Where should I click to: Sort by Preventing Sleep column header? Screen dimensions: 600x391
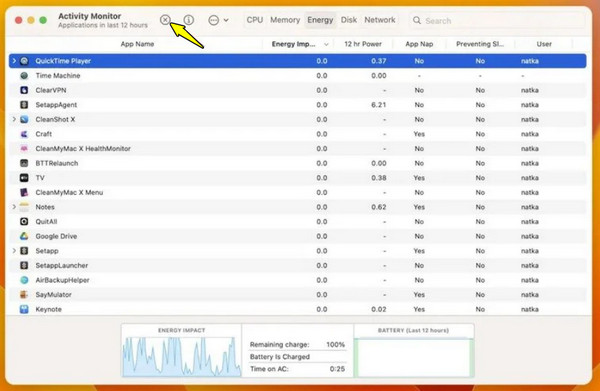(x=480, y=44)
